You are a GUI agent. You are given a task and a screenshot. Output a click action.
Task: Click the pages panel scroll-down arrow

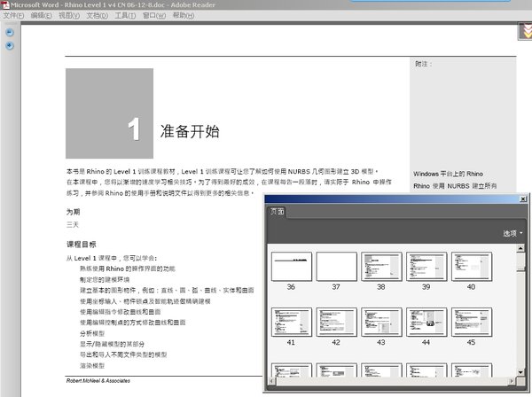(x=520, y=372)
